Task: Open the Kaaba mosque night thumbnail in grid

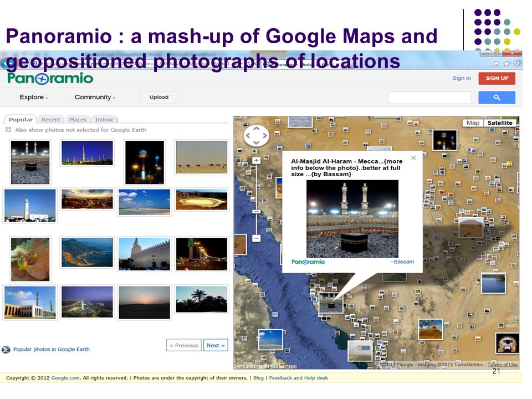Action: click(30, 162)
